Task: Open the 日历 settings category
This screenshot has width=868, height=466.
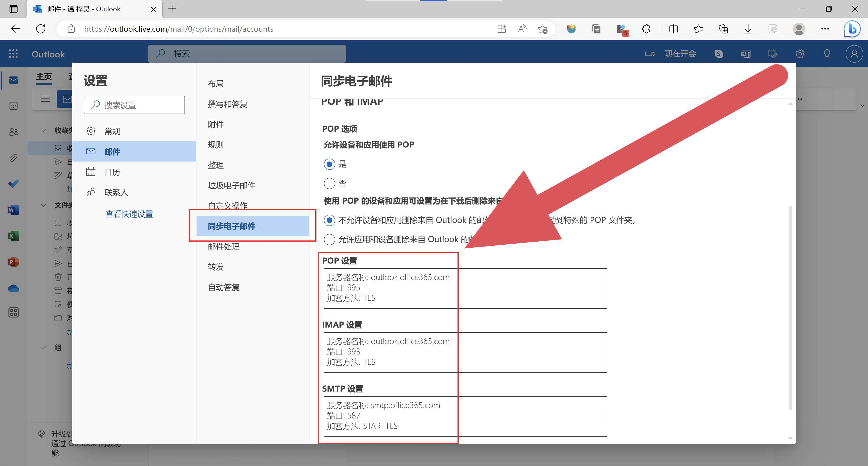Action: coord(112,172)
